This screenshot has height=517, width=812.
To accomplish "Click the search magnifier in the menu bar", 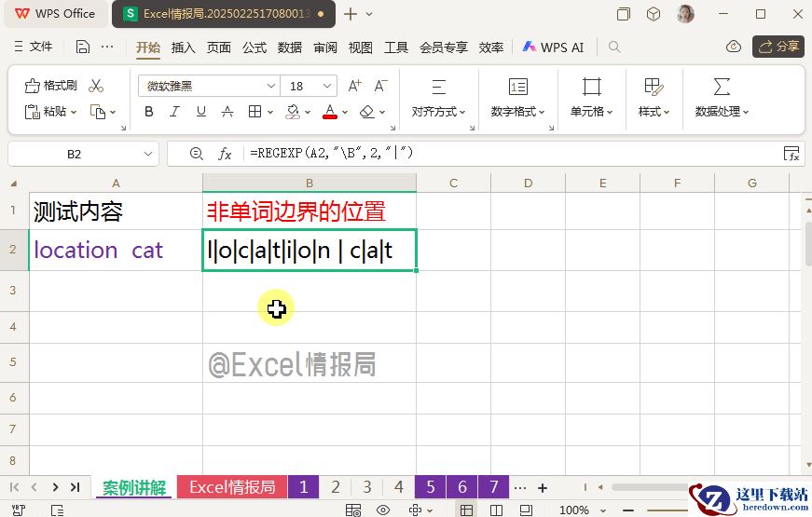I will pos(614,48).
